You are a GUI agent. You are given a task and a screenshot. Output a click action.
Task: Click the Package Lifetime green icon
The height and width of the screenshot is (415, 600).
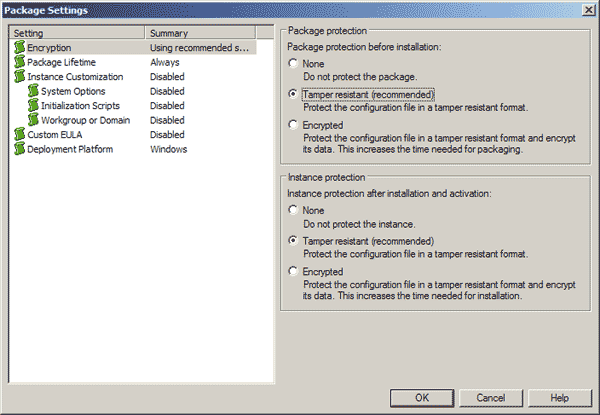[19, 62]
